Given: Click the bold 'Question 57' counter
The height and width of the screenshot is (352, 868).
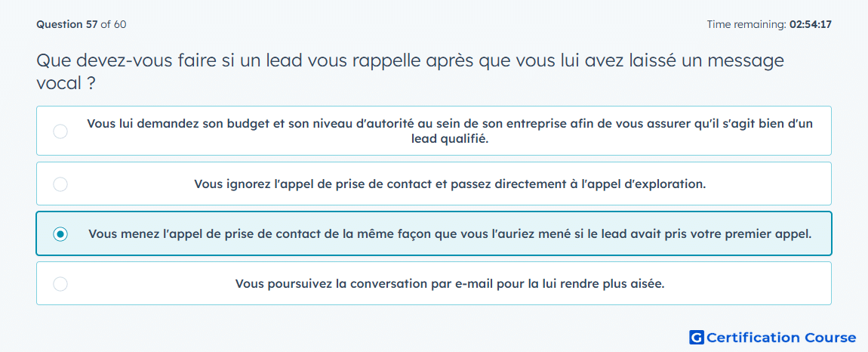Looking at the screenshot, I should pyautogui.click(x=67, y=24).
